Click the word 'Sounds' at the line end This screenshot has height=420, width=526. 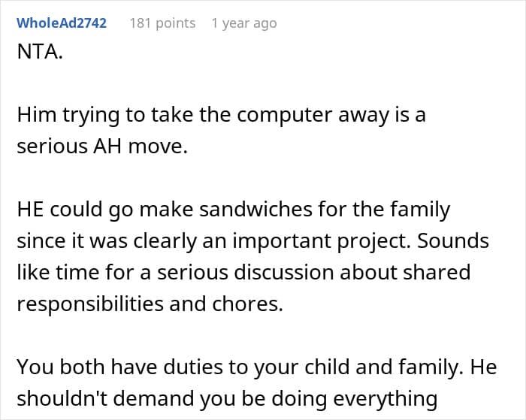pos(453,241)
